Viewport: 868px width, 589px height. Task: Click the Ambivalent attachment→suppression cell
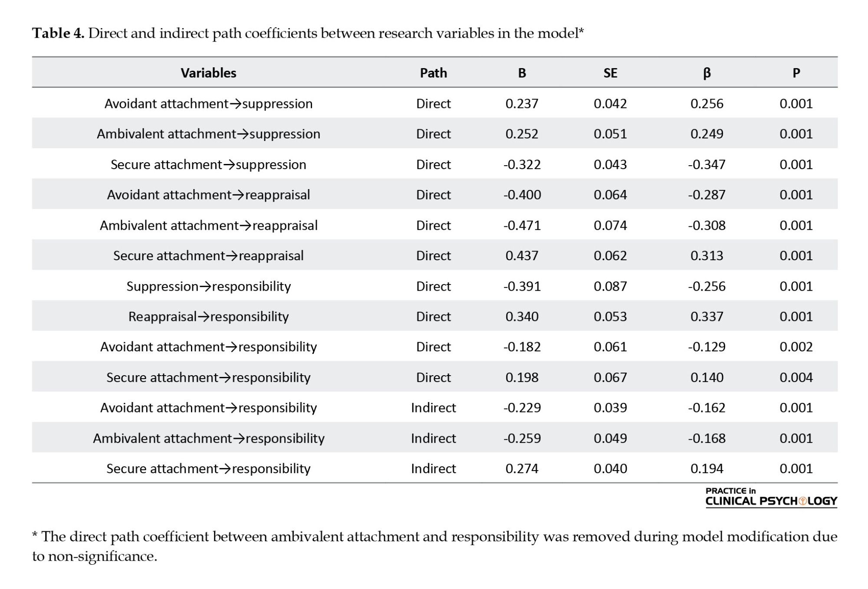208,134
